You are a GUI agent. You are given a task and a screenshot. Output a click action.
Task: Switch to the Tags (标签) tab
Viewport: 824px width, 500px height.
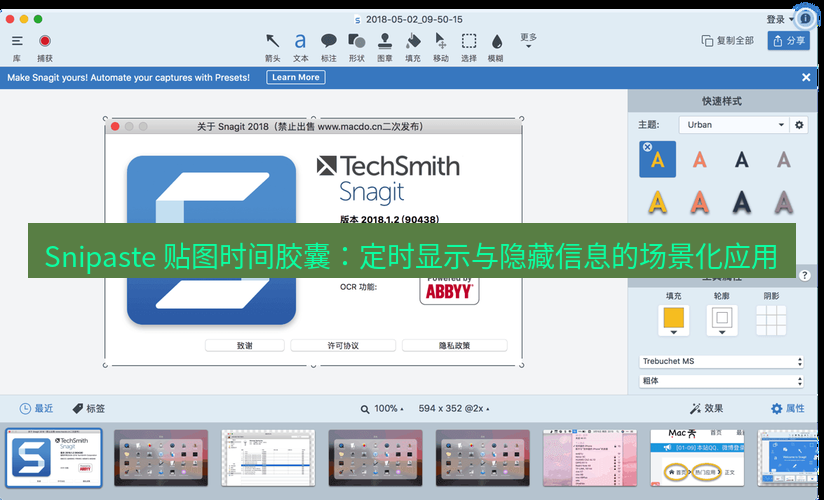coord(88,409)
